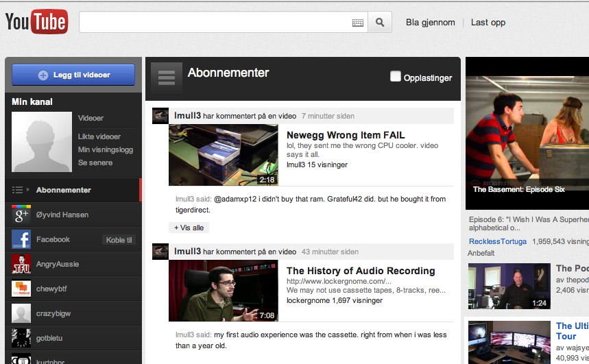Click the YouTube logo

pyautogui.click(x=36, y=21)
